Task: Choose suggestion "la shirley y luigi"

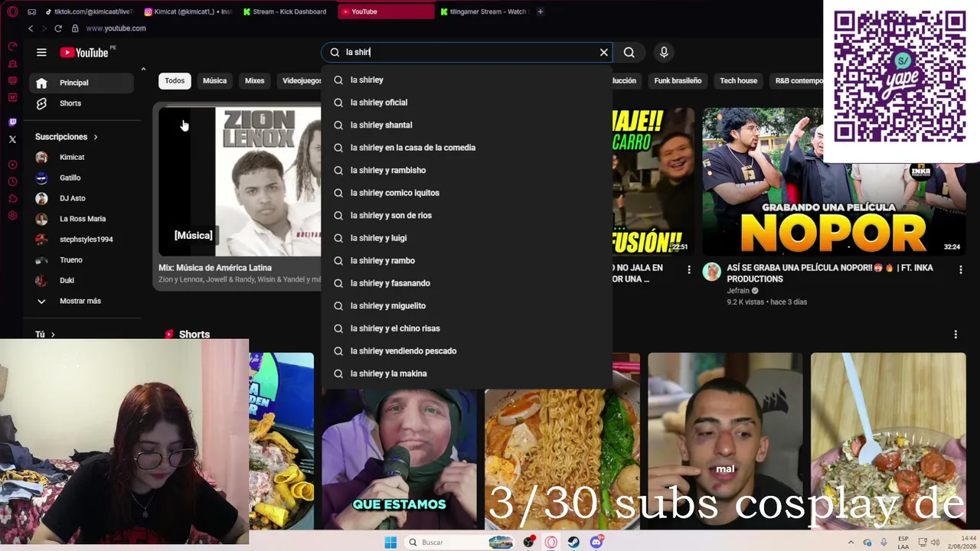Action: click(x=467, y=238)
